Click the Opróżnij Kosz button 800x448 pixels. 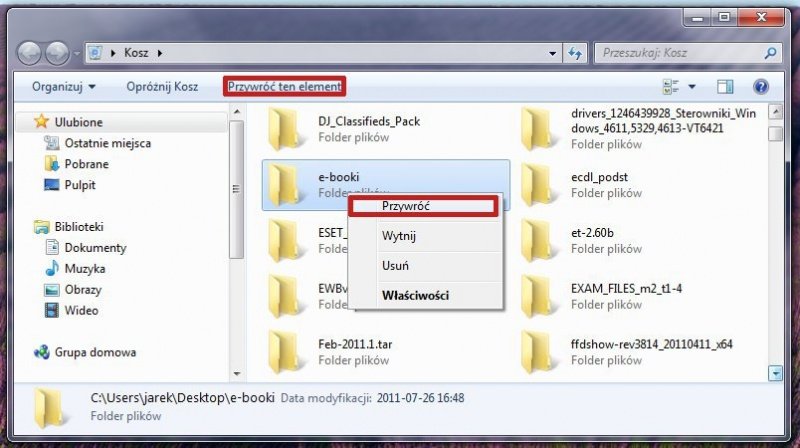[162, 87]
